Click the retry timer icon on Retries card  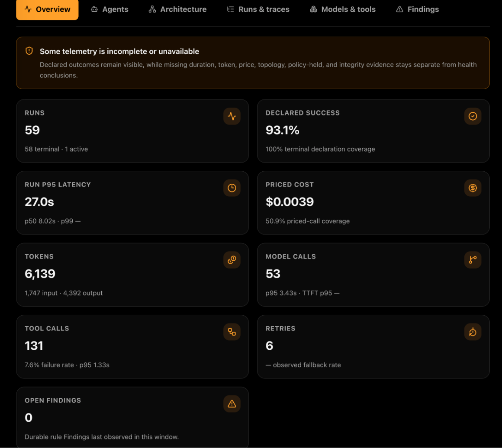473,332
